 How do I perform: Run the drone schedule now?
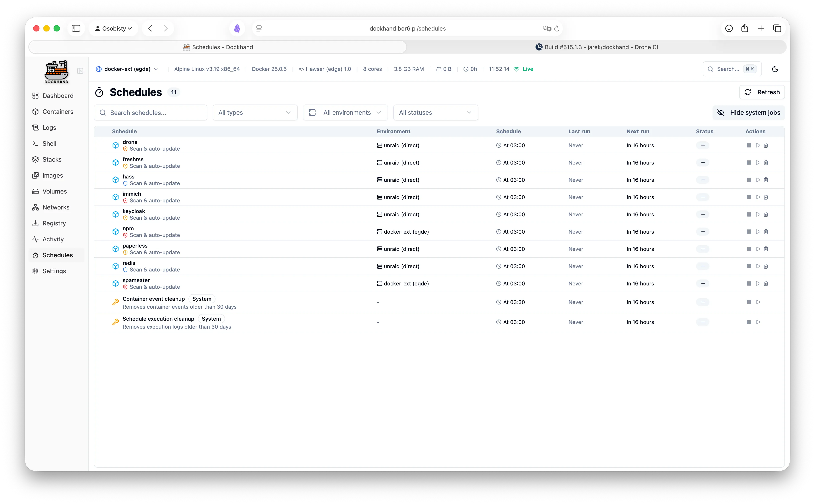click(758, 145)
